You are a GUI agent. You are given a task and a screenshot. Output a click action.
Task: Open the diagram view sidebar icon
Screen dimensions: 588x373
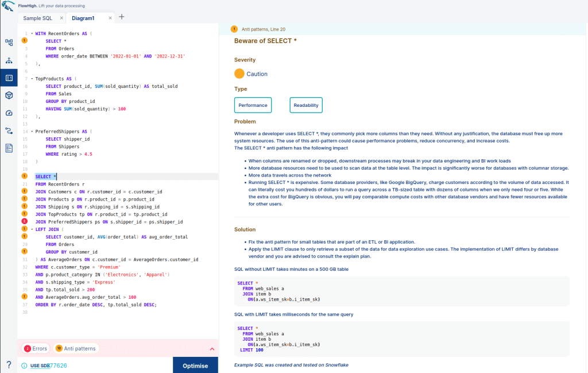9,43
